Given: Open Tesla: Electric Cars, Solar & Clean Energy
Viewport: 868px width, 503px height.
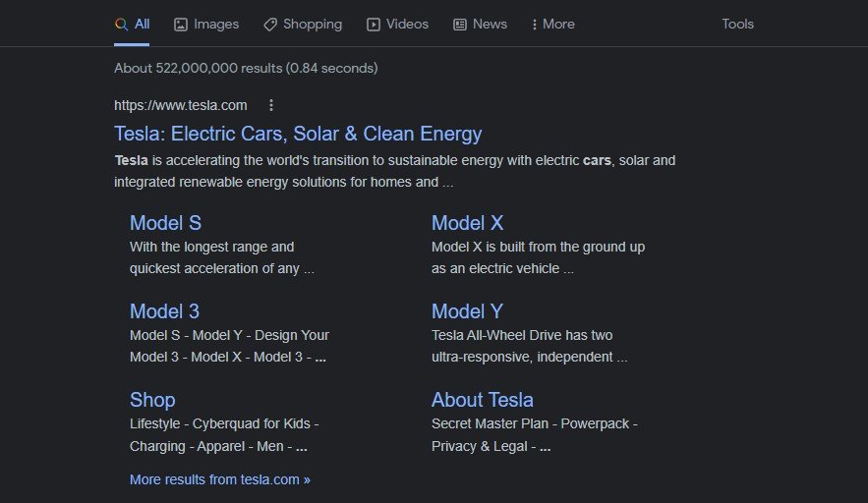Looking at the screenshot, I should coord(298,134).
